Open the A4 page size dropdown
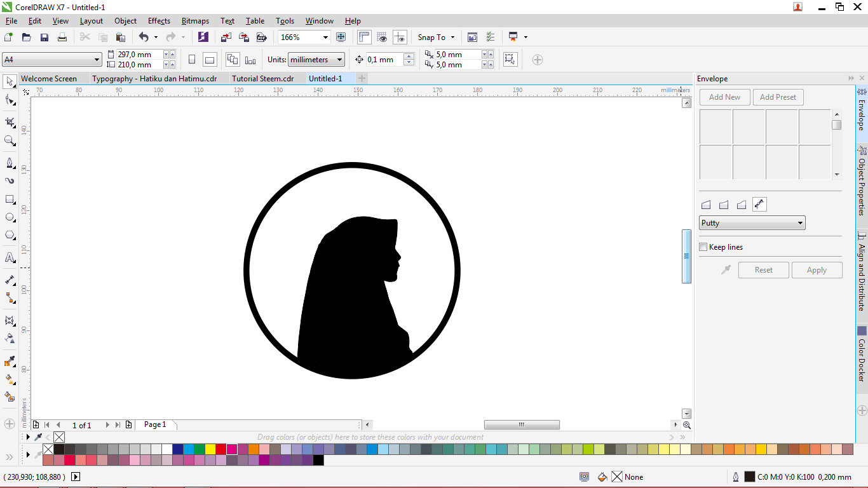Screen dimensions: 868x488 tap(97, 60)
